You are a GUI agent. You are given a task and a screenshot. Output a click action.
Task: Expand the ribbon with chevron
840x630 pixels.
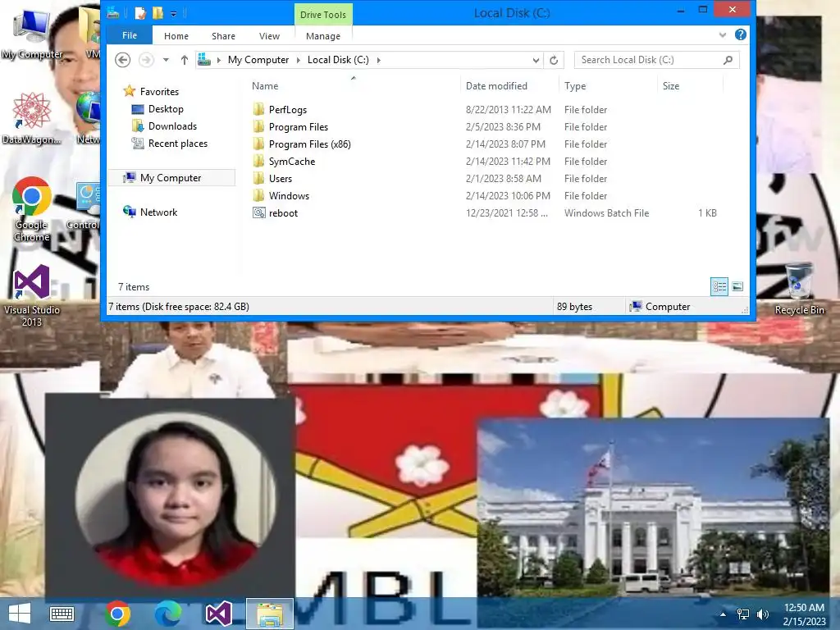coord(722,35)
